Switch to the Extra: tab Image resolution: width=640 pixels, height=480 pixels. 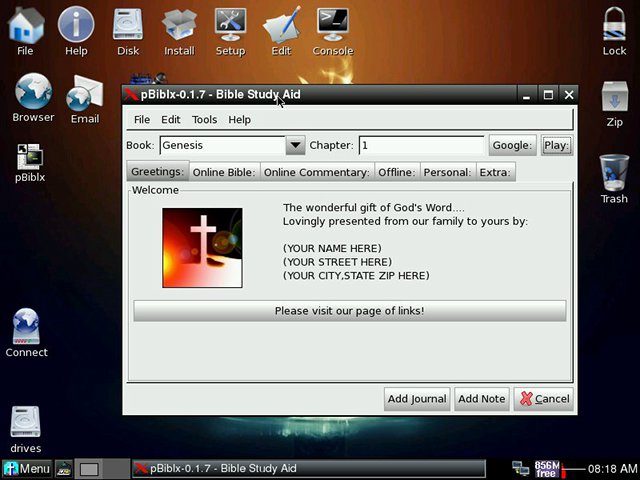click(x=495, y=172)
